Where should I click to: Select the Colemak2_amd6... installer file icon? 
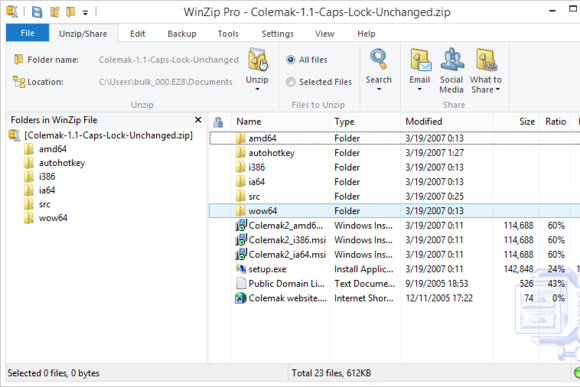pyautogui.click(x=241, y=225)
